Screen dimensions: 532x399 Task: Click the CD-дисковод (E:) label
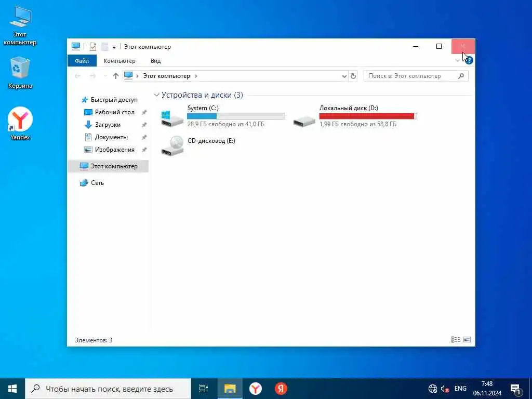pos(211,141)
